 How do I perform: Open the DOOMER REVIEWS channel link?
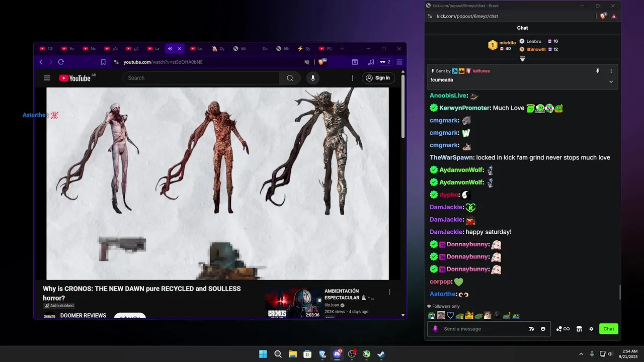83,316
